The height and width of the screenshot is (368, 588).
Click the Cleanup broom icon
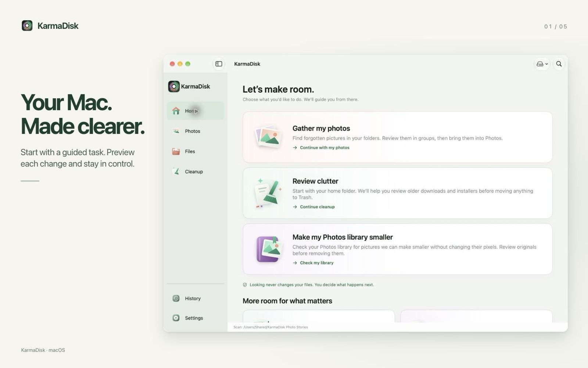pyautogui.click(x=176, y=171)
